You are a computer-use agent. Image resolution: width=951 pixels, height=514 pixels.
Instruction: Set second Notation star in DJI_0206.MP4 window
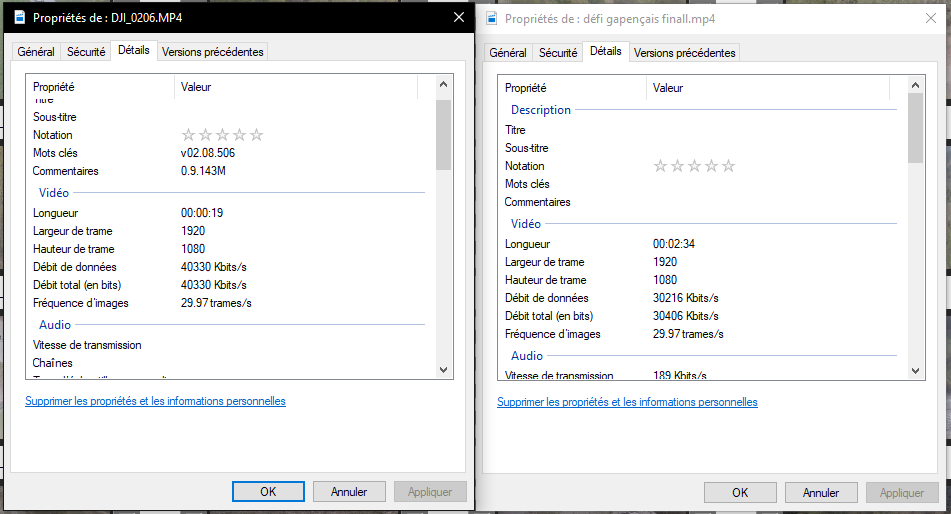click(x=206, y=135)
